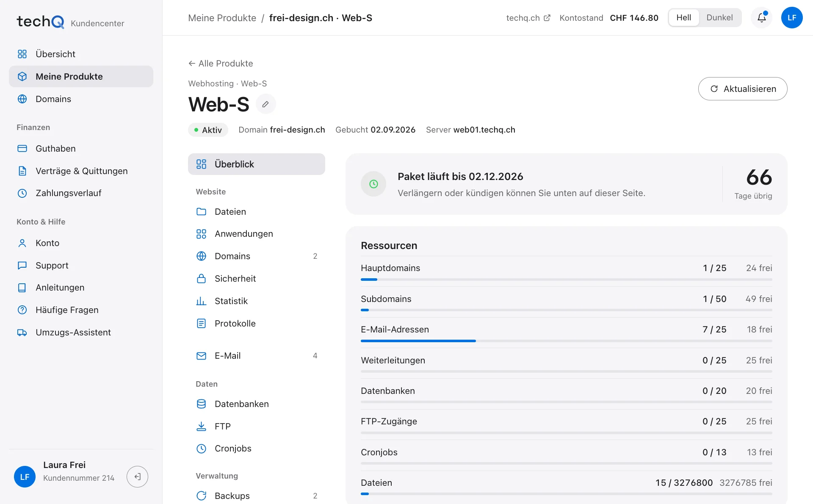Click the techQ logo
Viewport: 813px width, 504px height.
[x=40, y=22]
